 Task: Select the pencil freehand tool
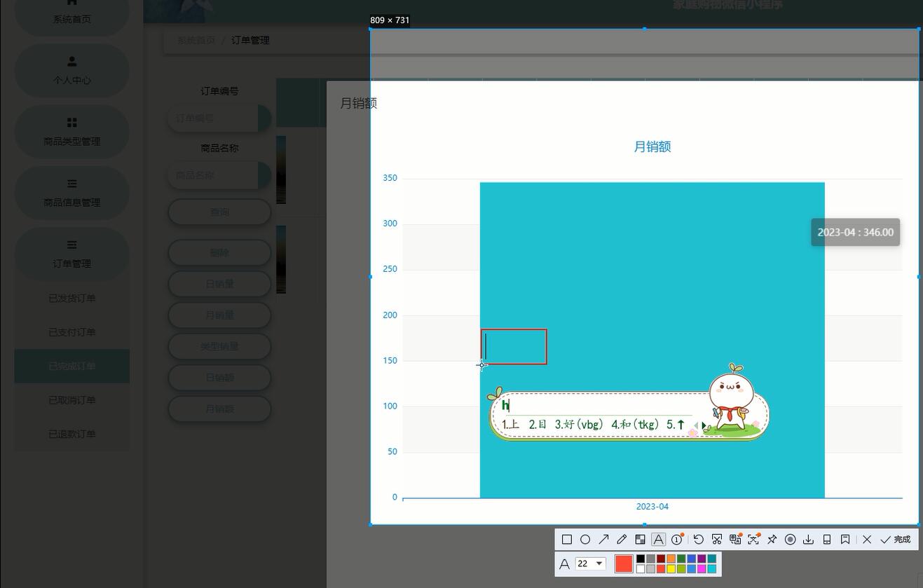(622, 539)
